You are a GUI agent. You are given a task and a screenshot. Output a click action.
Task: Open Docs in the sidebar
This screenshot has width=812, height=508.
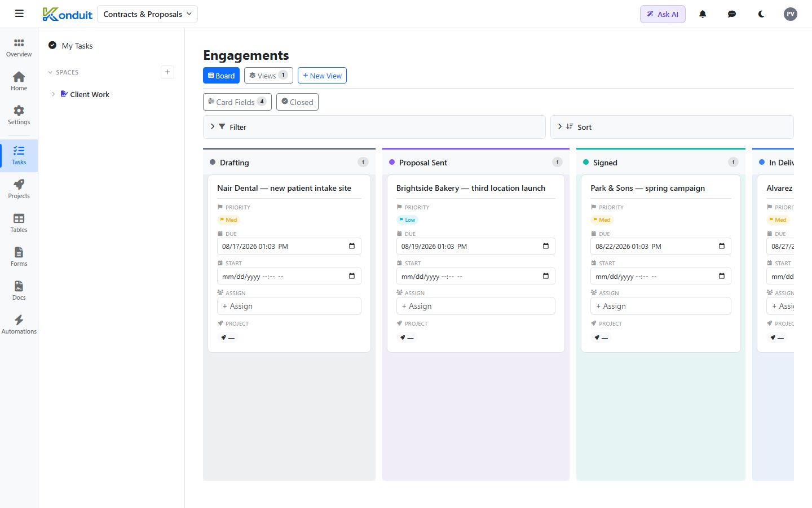[19, 291]
